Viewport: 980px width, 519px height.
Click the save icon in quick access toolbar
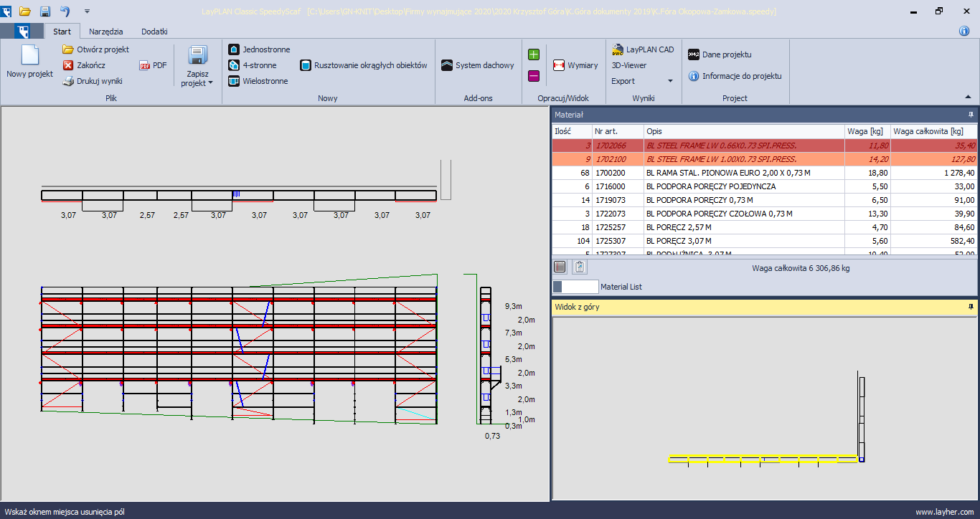click(x=44, y=11)
